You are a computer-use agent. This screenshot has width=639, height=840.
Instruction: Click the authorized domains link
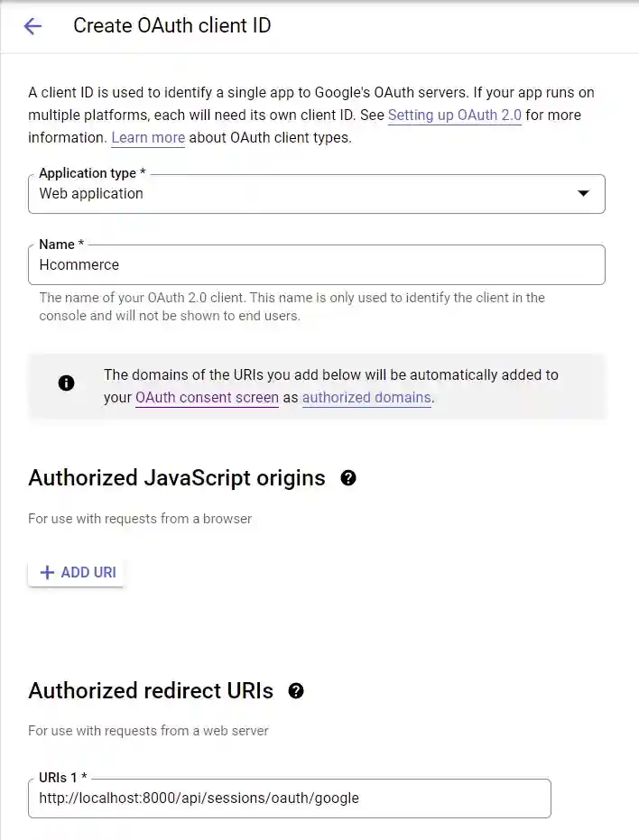[x=366, y=397]
